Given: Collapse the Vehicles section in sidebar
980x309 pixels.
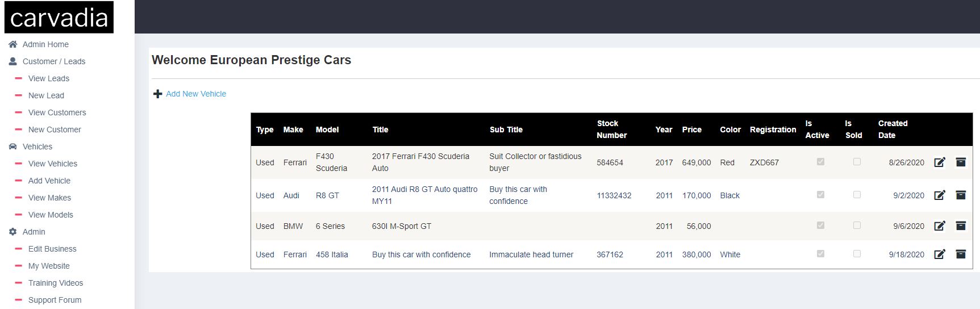Looking at the screenshot, I should click(x=37, y=147).
